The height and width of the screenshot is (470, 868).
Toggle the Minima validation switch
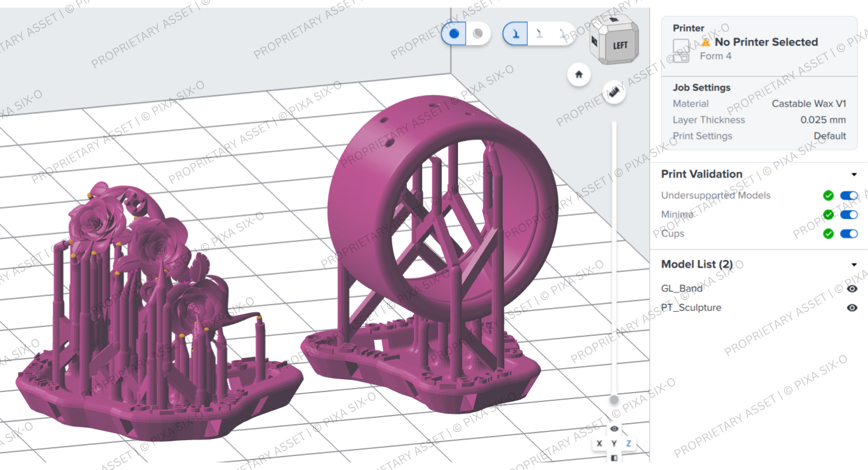pos(849,214)
